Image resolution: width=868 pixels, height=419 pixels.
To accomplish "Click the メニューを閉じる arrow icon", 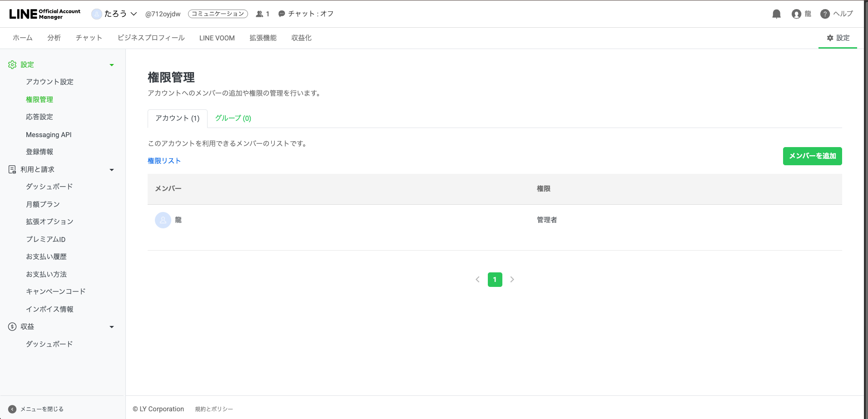I will (12, 409).
